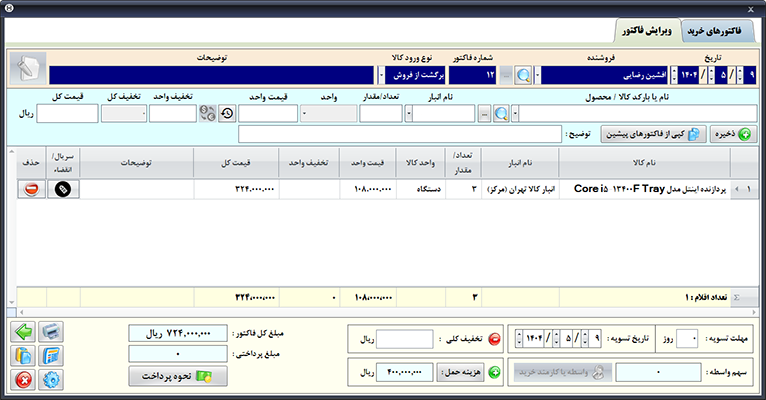Adjust settlement date year spinner

click(x=519, y=338)
